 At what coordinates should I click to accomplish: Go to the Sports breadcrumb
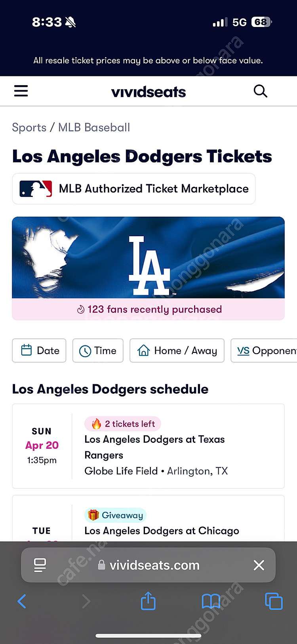point(29,128)
